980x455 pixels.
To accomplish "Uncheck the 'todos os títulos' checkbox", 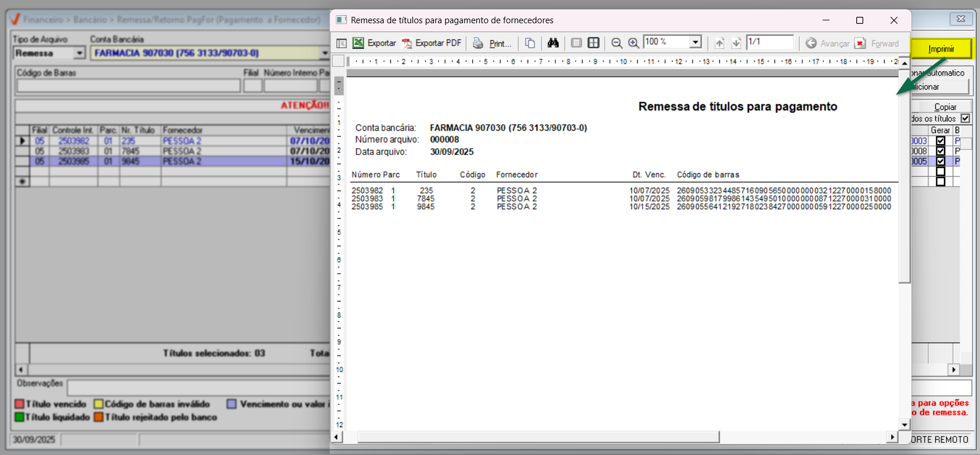I will tap(965, 119).
